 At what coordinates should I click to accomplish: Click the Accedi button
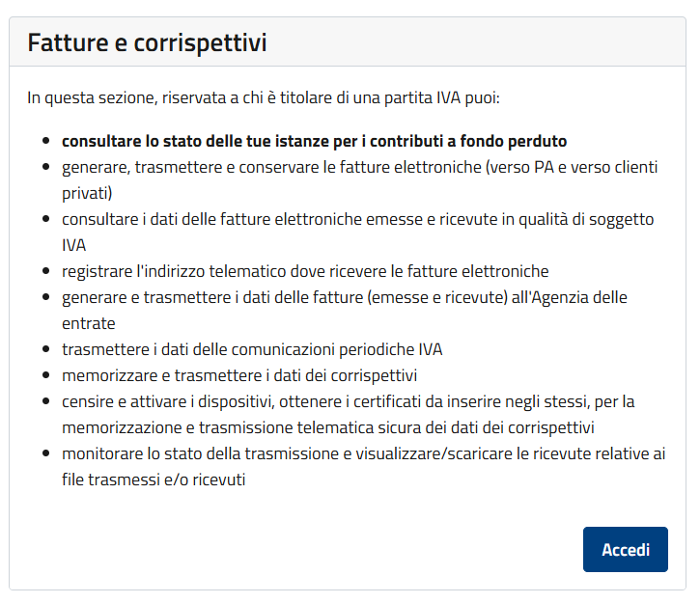(x=625, y=549)
